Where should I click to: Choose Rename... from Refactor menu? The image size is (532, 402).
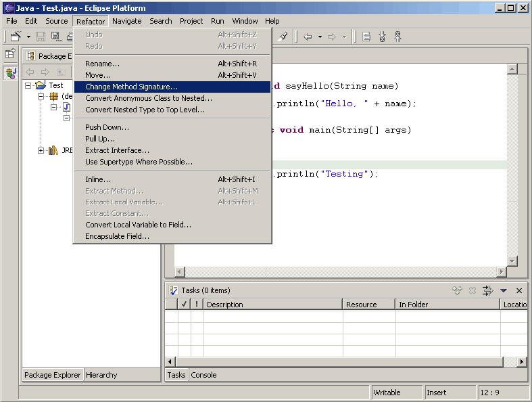172,64
